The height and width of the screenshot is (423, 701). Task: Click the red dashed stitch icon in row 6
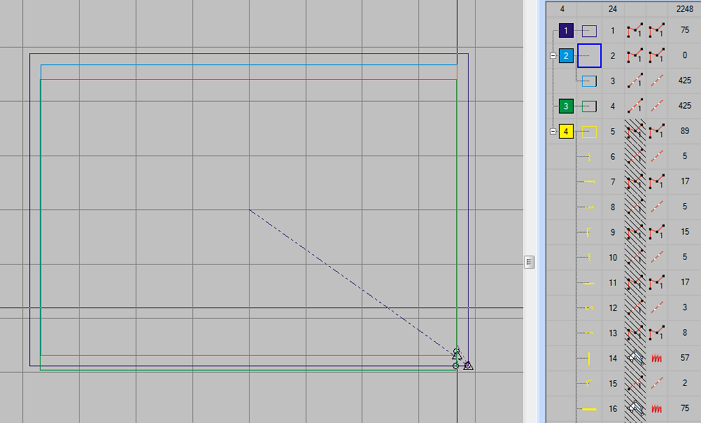pos(657,157)
